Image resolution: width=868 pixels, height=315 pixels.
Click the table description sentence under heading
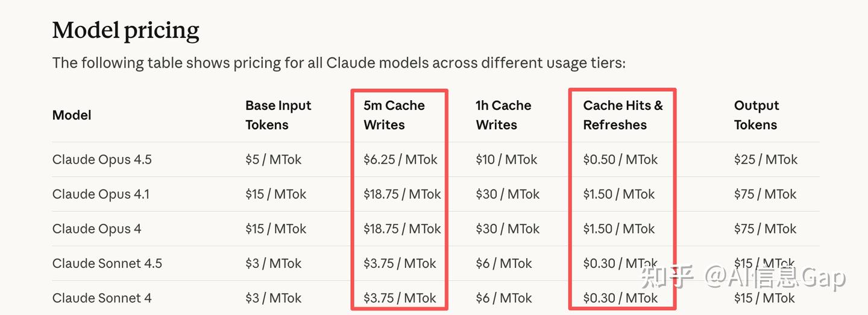pyautogui.click(x=339, y=63)
